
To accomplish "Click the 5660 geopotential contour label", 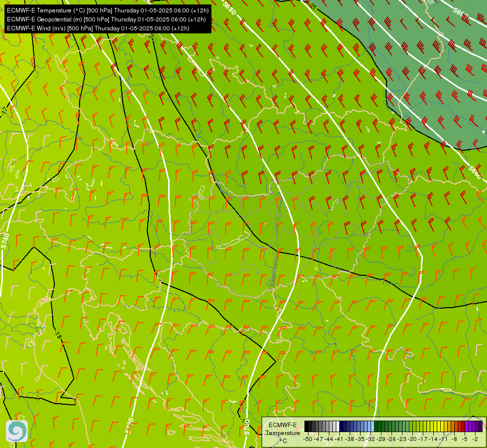I will (x=475, y=173).
